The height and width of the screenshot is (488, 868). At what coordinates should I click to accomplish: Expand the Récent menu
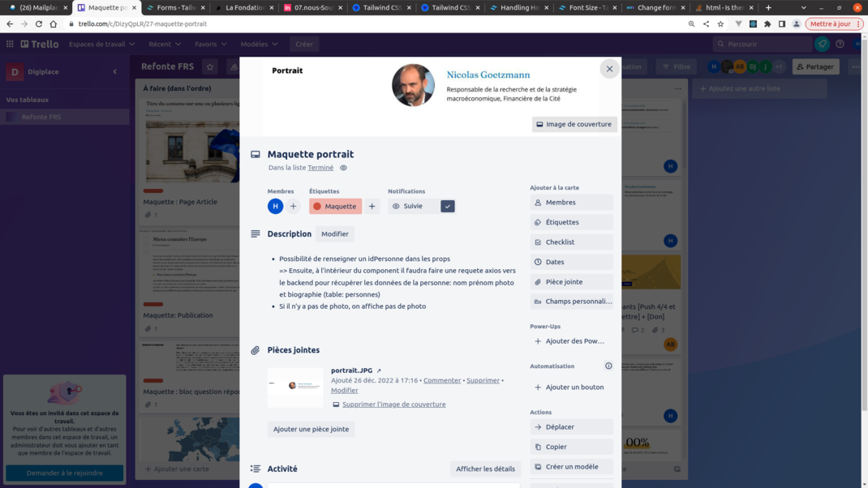[x=165, y=44]
